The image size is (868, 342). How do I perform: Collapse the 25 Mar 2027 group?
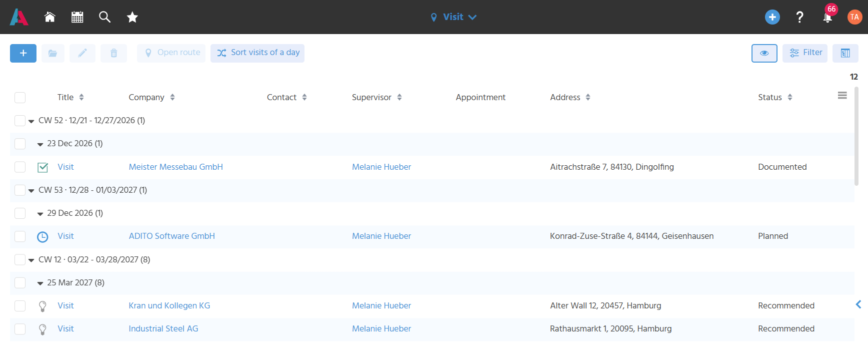click(40, 283)
